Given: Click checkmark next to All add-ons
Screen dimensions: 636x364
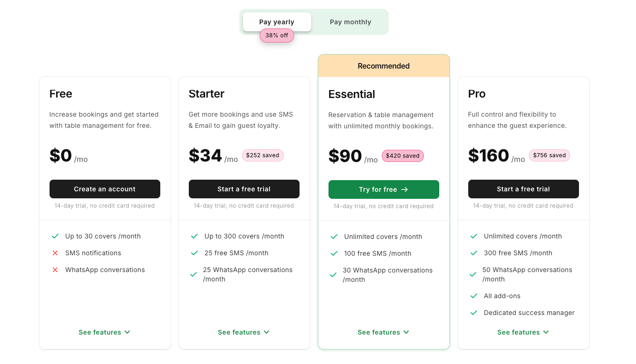Looking at the screenshot, I should 474,296.
